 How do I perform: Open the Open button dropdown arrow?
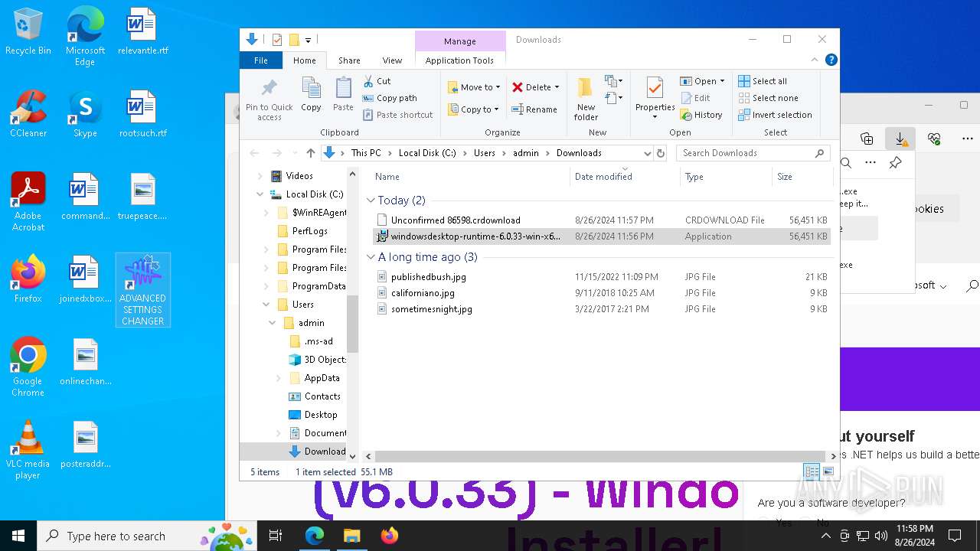[x=722, y=81]
